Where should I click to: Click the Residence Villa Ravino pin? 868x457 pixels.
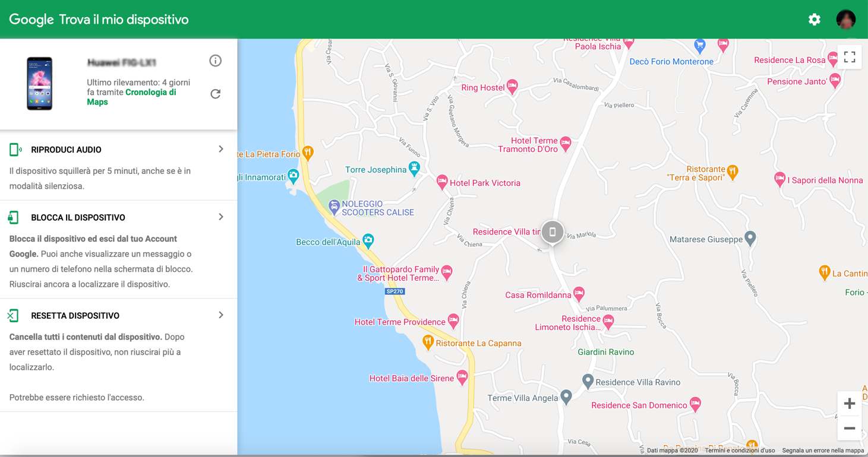click(588, 381)
